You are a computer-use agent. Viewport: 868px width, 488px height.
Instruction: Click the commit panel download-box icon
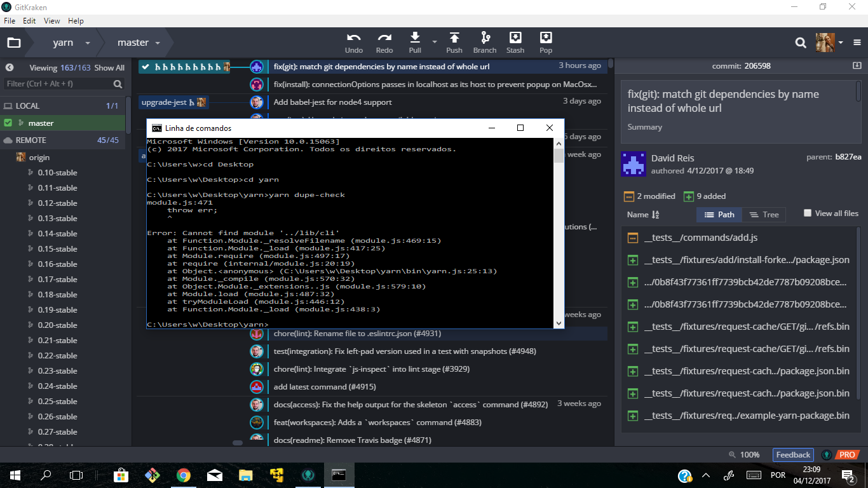[x=857, y=65]
